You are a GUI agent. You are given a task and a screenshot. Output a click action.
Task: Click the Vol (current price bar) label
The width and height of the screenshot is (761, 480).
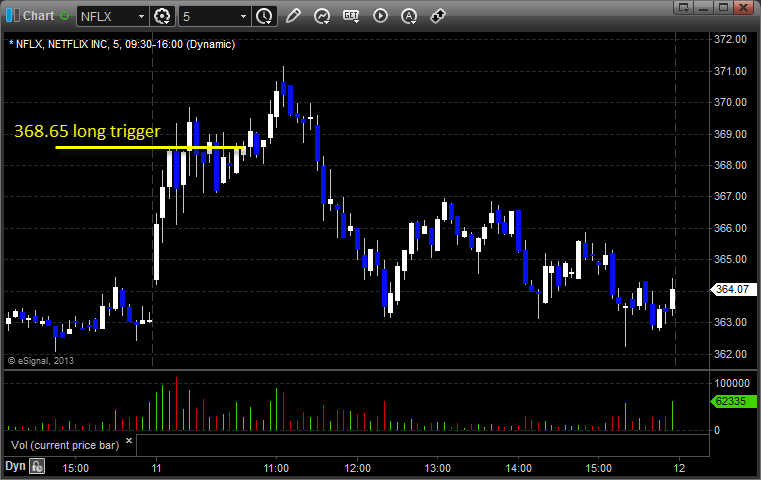[x=65, y=445]
